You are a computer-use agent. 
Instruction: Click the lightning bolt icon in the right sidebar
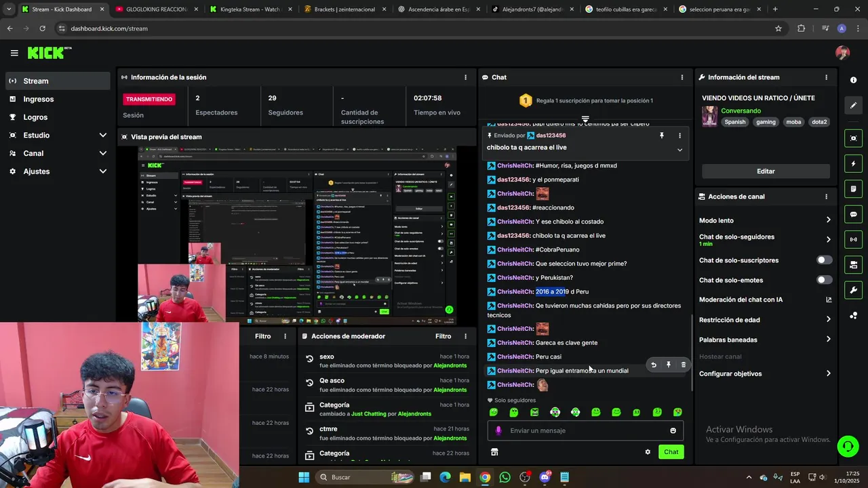(853, 164)
